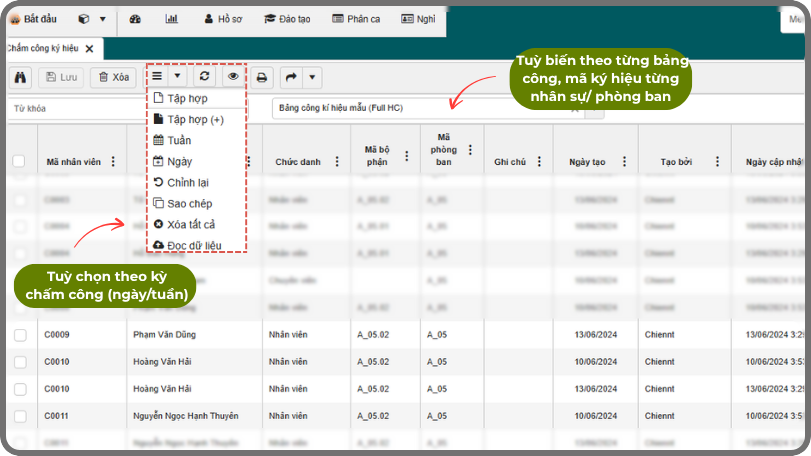Check the C0009 Phạm Văn Dũng row

pyautogui.click(x=20, y=335)
